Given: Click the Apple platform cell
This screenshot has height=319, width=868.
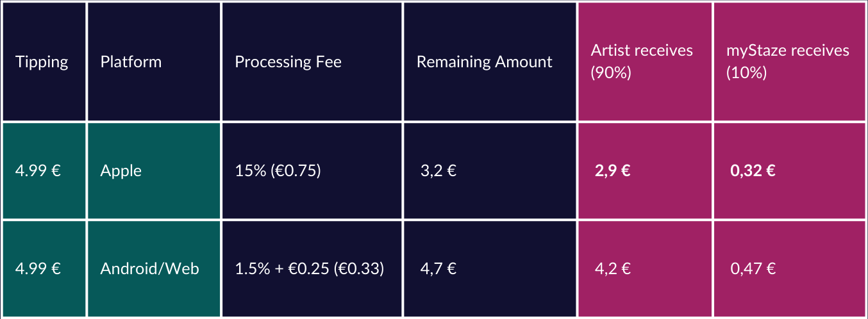Looking at the screenshot, I should coord(154,171).
